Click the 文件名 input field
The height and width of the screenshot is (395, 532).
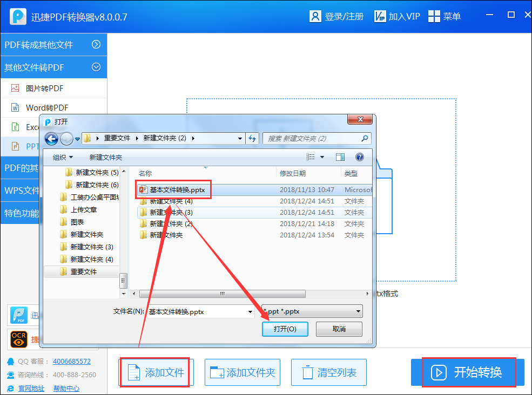pos(197,311)
